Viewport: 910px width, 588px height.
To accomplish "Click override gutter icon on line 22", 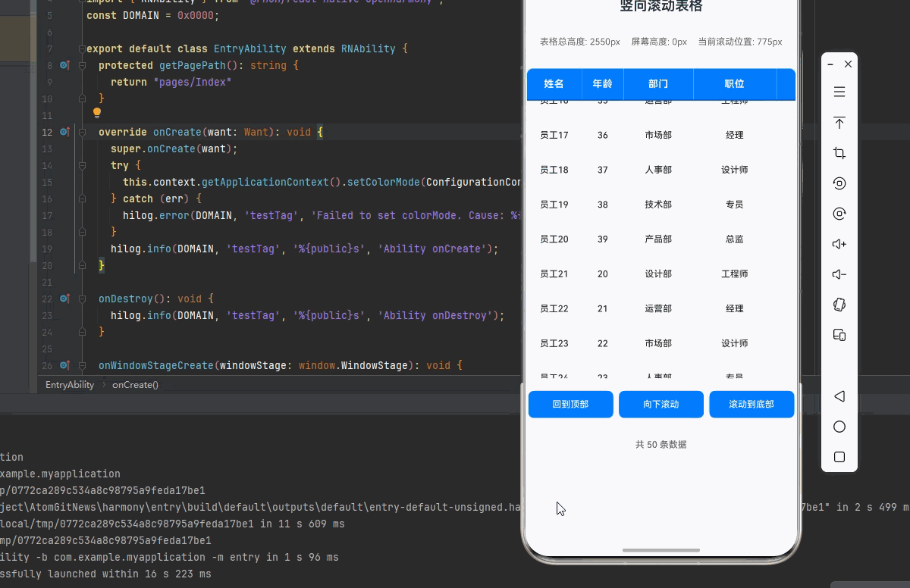I will click(65, 299).
